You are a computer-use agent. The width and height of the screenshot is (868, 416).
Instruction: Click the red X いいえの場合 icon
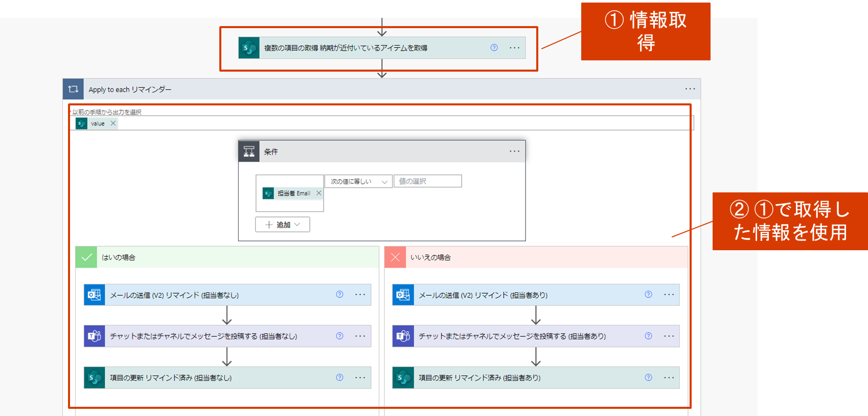[x=395, y=257]
